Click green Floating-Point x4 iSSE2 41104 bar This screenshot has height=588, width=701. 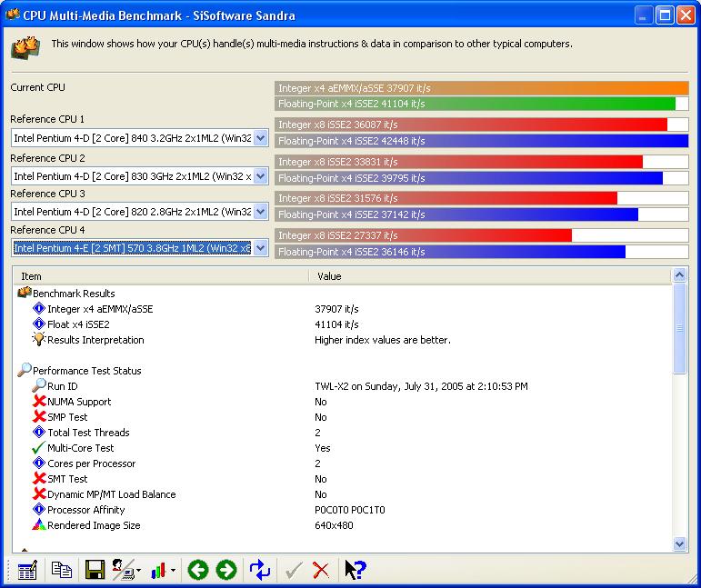(482, 104)
